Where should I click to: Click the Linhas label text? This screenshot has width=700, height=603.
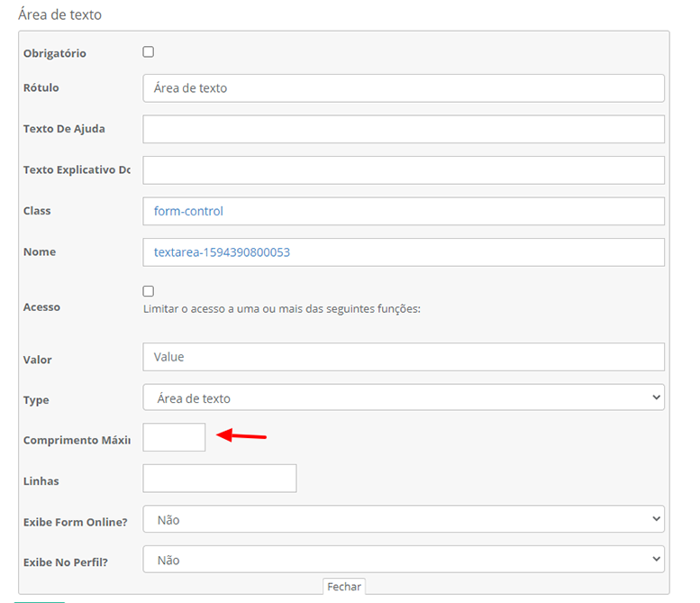coord(41,481)
